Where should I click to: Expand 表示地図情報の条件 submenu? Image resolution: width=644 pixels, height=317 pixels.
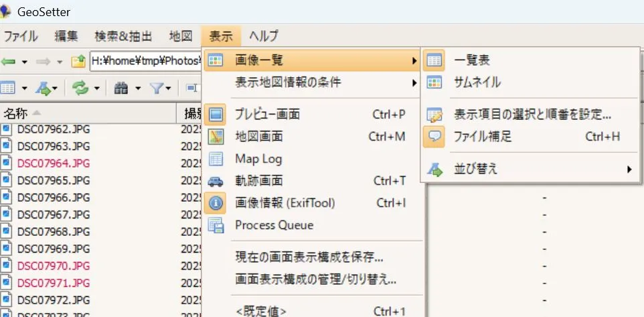click(x=288, y=82)
